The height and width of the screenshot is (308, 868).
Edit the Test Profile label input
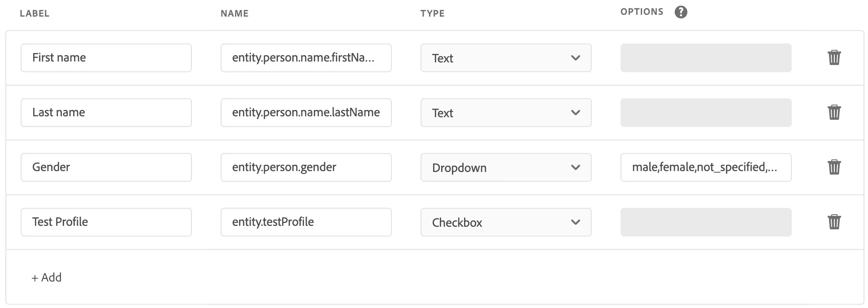[x=106, y=222]
